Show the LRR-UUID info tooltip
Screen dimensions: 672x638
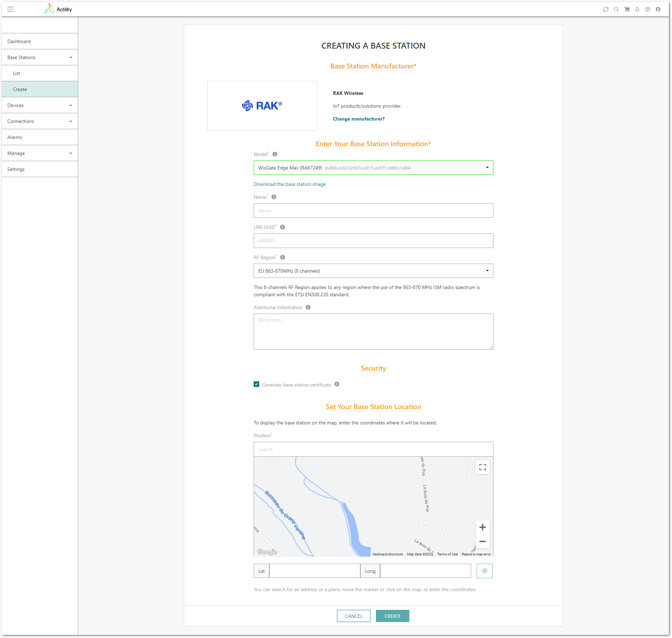[282, 227]
